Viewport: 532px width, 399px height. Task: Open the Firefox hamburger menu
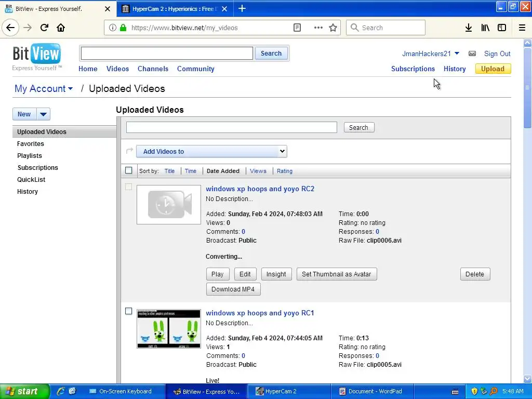tap(522, 28)
